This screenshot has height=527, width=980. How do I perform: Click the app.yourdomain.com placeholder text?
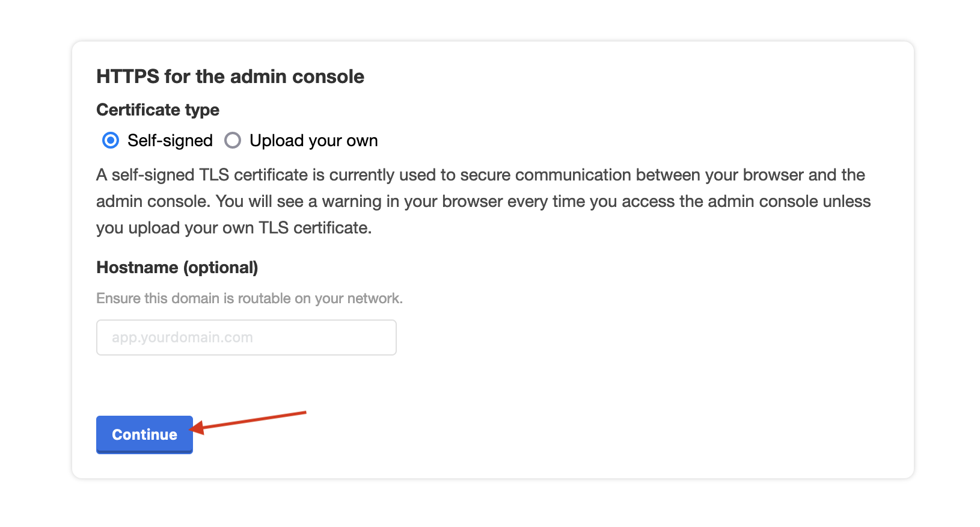pyautogui.click(x=182, y=337)
